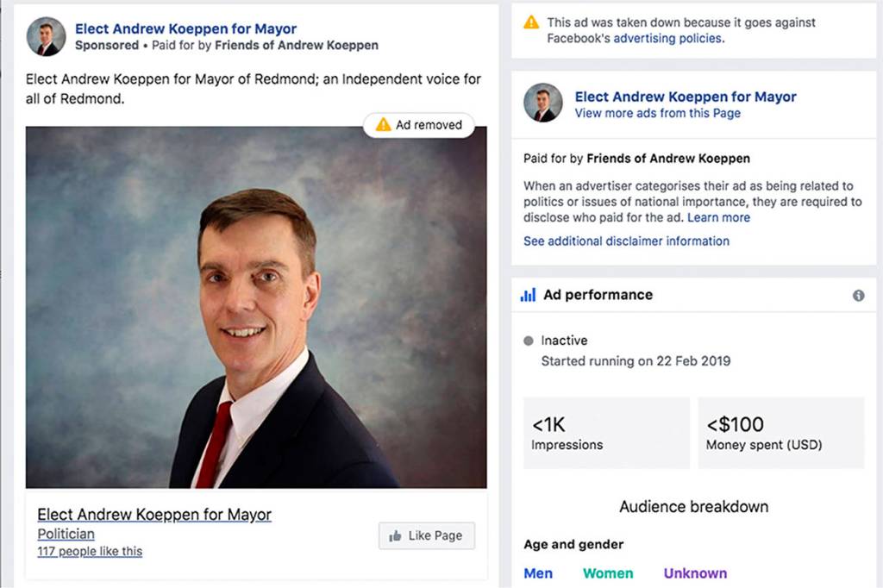Screen dimensions: 883x588
Task: Click the gray Inactive status dot
Action: pos(529,341)
